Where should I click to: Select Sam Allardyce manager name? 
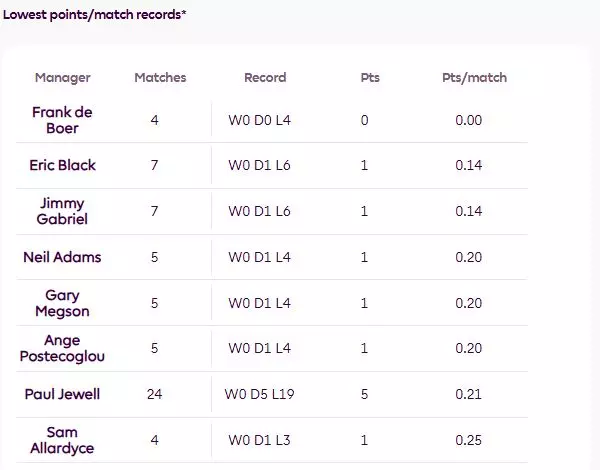[x=62, y=440]
